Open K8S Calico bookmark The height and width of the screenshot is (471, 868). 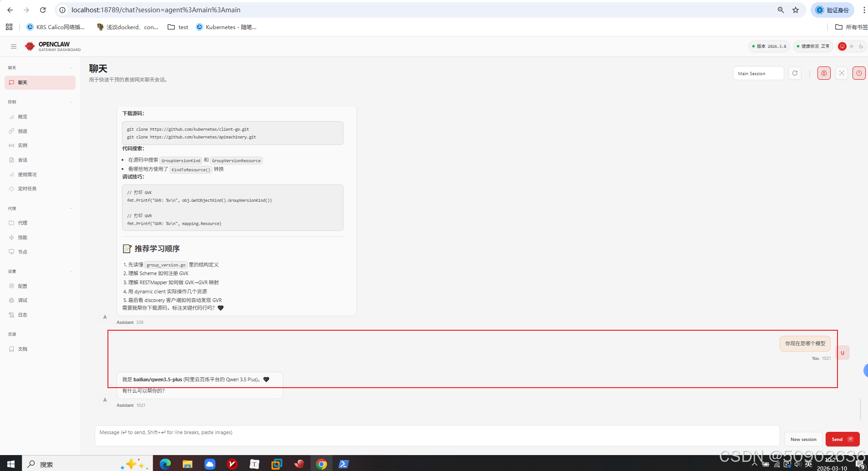pos(56,27)
